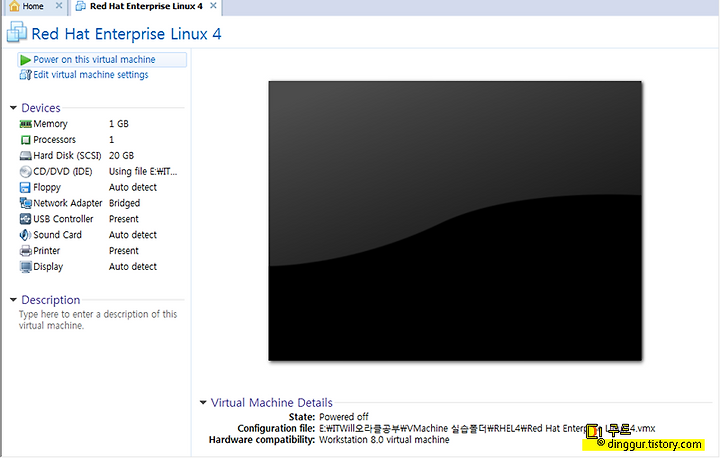Open Edit virtual machine settings link
The image size is (720, 458).
91,75
